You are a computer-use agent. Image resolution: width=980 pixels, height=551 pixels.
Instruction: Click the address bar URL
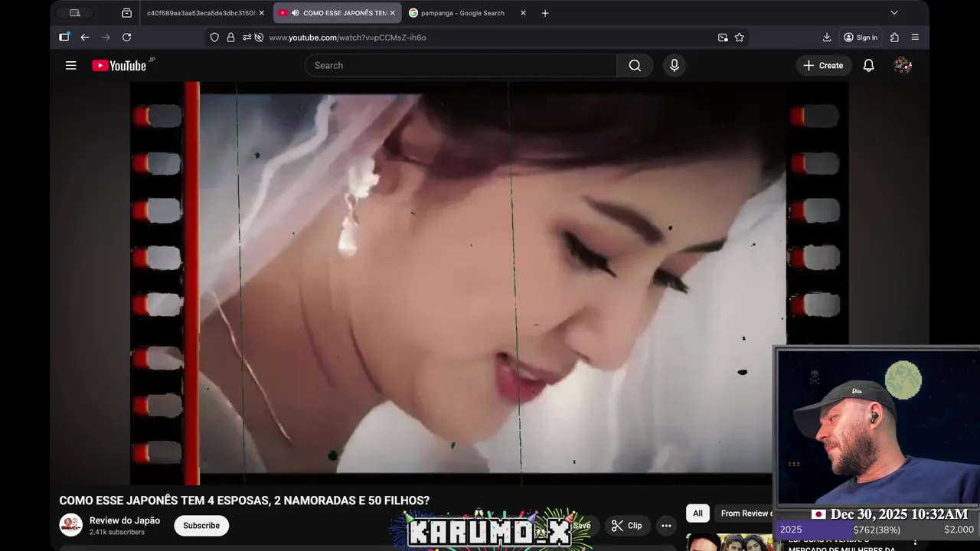[348, 37]
